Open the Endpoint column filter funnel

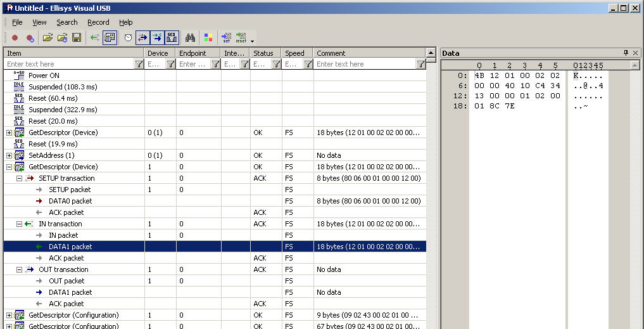point(216,64)
